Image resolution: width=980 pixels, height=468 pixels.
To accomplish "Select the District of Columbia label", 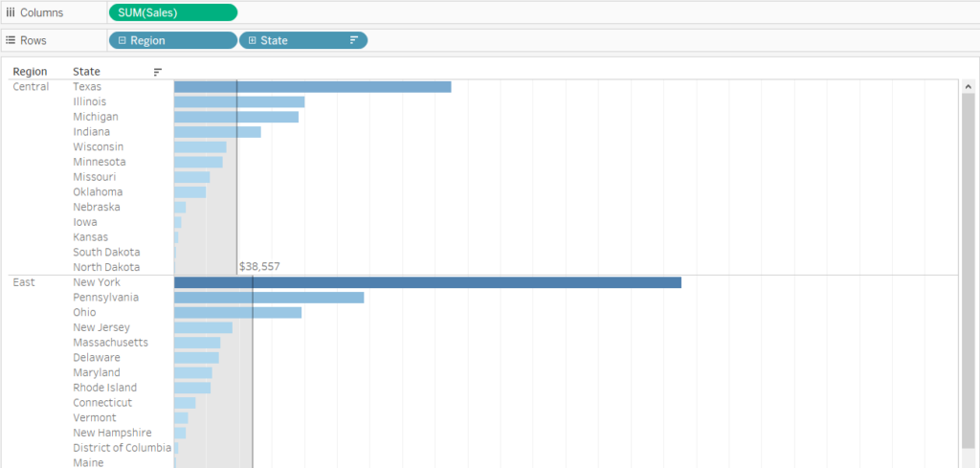I will (x=122, y=447).
